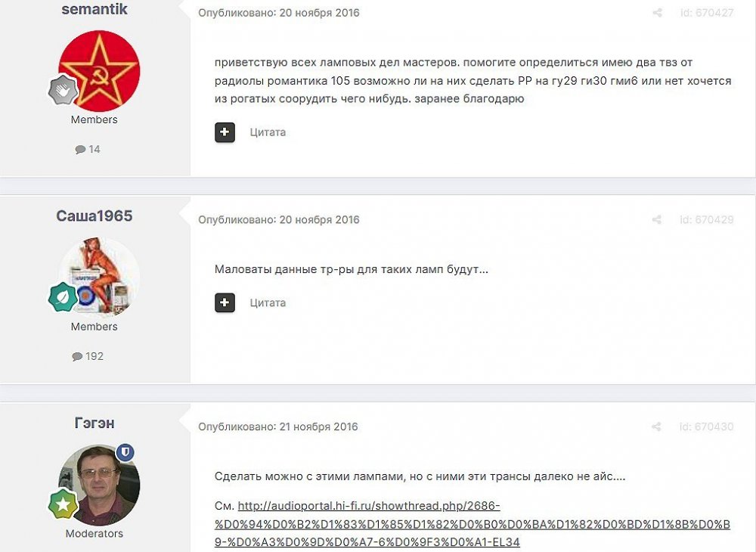Click plus multiquote button in semantik's post
Image resolution: width=756 pixels, height=552 pixels.
(x=225, y=132)
